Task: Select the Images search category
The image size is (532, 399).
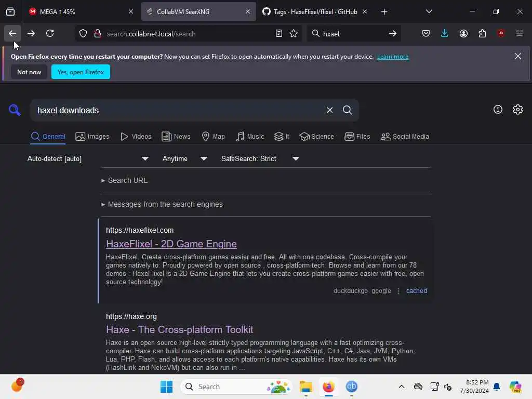Action: [x=92, y=137]
